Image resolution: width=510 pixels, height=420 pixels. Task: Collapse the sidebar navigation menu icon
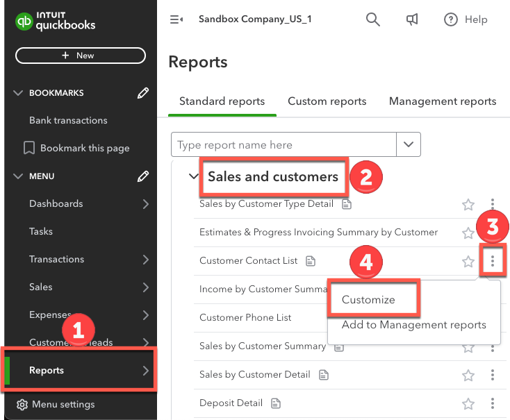(176, 19)
